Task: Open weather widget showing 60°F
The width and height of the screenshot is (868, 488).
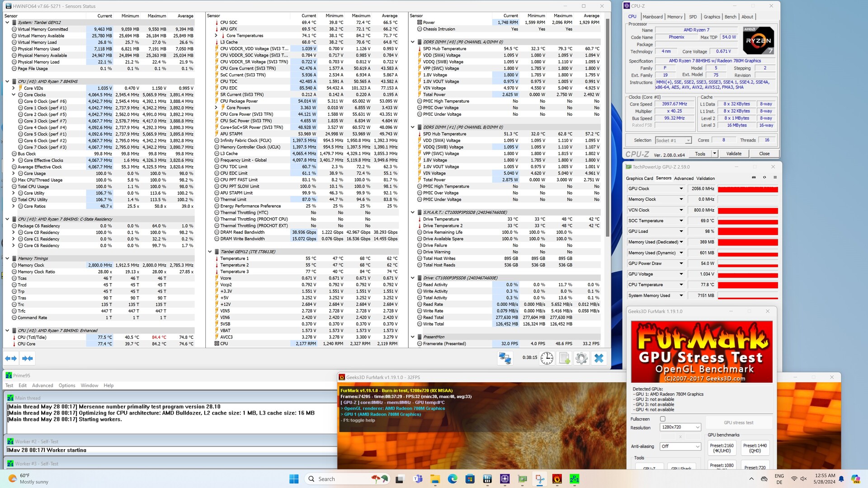Action: 28,479
